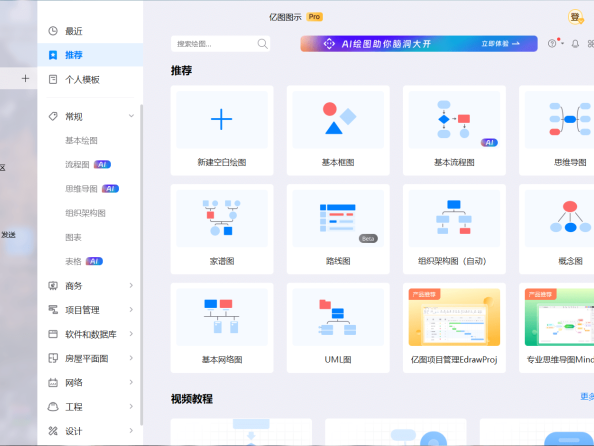Click the plus button in left window
Screen dimensions: 594x446
click(25, 78)
